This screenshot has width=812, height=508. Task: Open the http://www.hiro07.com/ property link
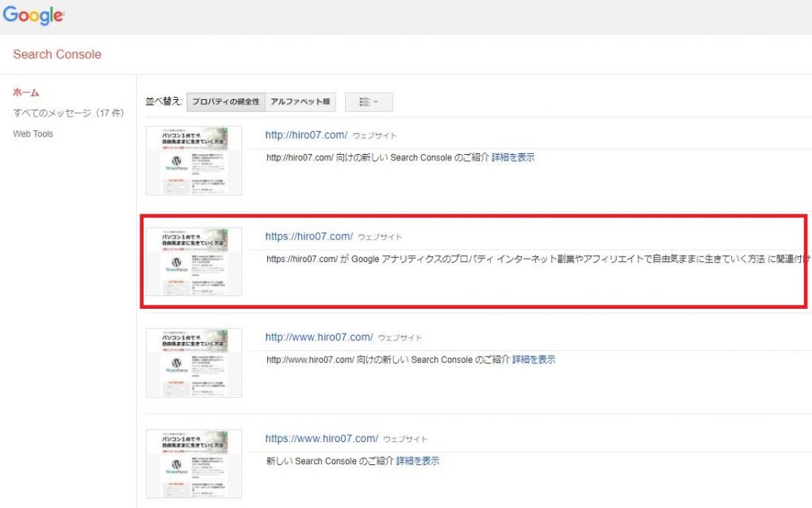pyautogui.click(x=319, y=337)
